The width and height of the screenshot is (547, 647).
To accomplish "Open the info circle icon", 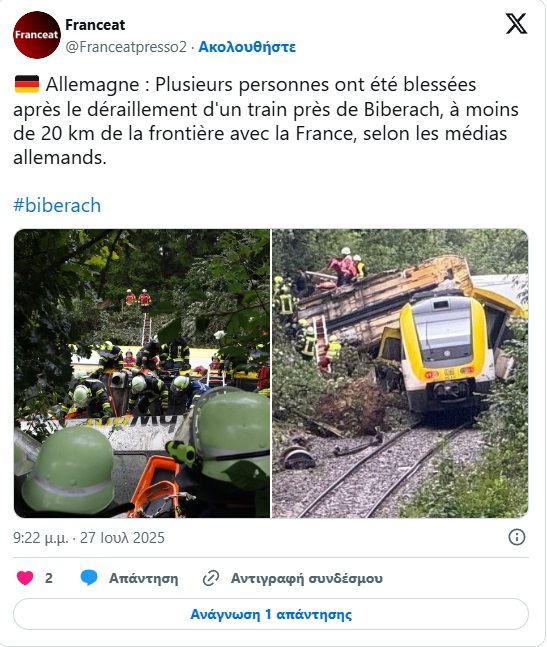I will (x=517, y=537).
